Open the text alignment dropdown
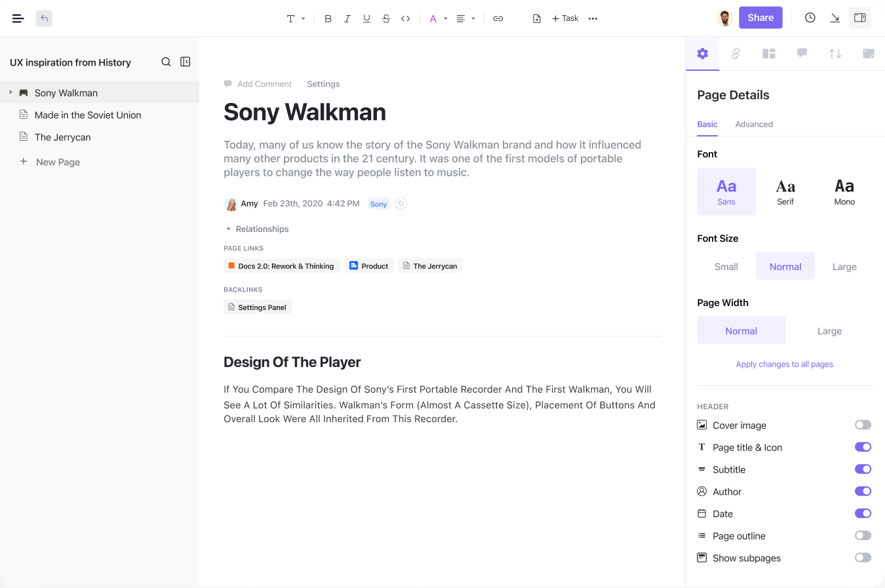The height and width of the screenshot is (588, 885). click(x=465, y=18)
